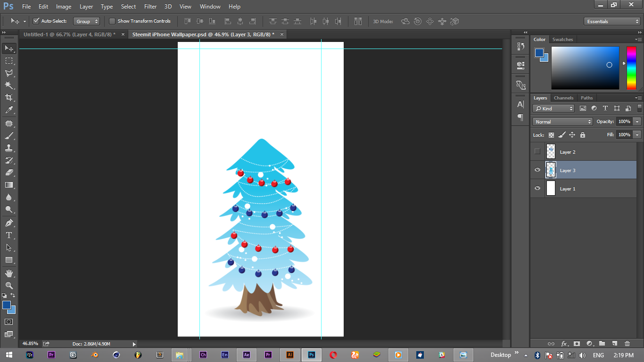
Task: Click the Color panel foreground swatch
Action: pyautogui.click(x=539, y=53)
